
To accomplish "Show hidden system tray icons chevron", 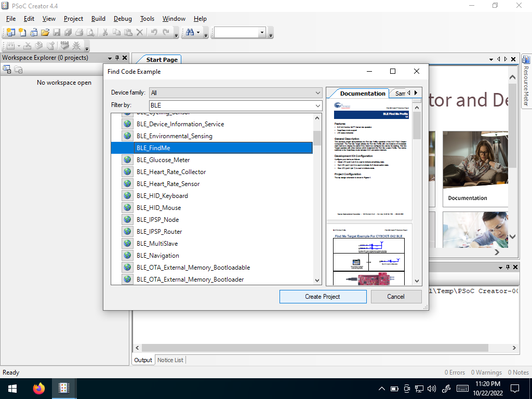I will pos(382,389).
